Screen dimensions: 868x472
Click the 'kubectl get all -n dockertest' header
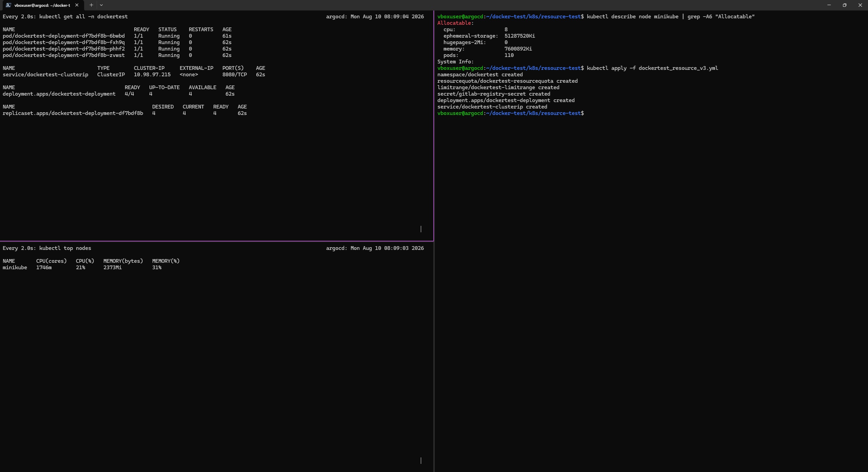83,17
